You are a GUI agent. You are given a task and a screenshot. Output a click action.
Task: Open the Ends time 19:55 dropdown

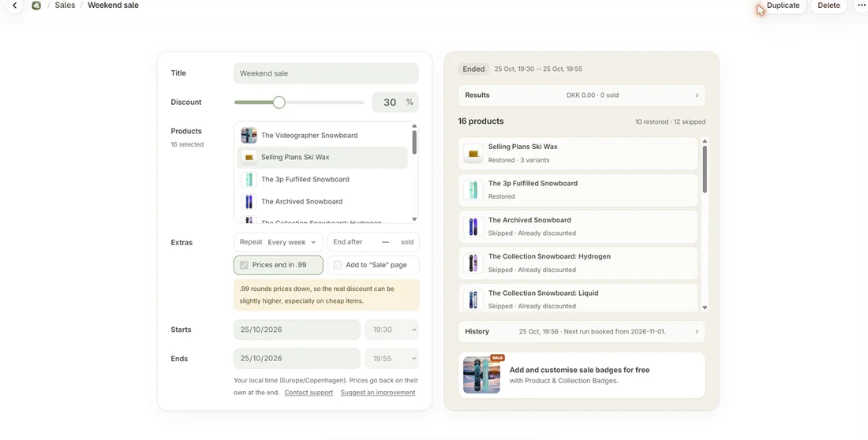point(392,359)
